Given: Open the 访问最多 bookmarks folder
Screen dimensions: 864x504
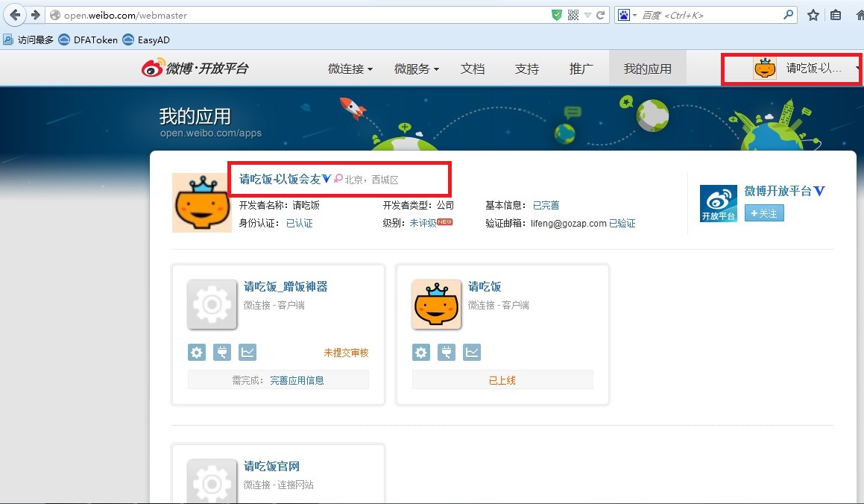Looking at the screenshot, I should click(28, 40).
